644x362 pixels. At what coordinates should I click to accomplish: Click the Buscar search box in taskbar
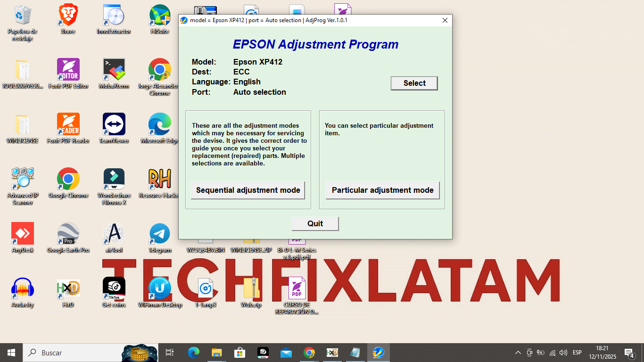click(x=71, y=353)
